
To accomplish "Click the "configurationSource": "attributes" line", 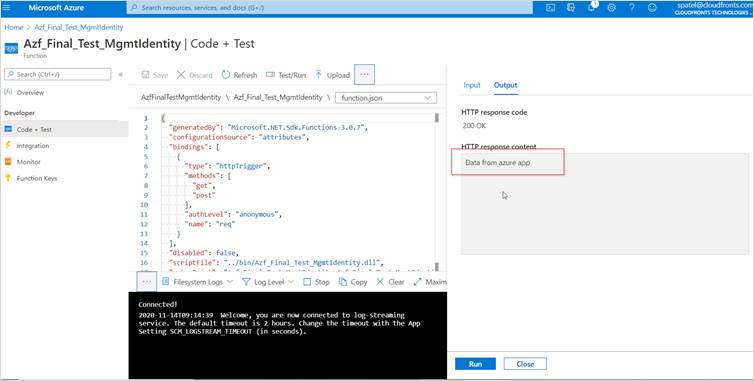I will (239, 137).
